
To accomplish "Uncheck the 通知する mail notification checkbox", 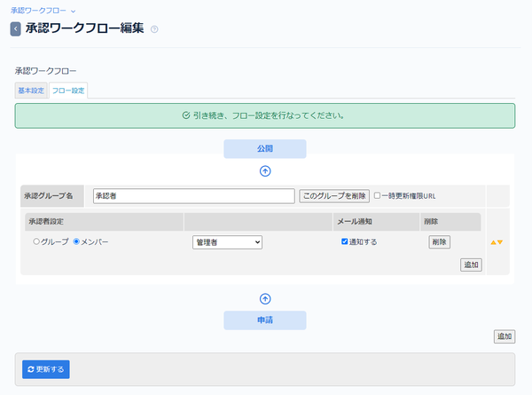I will pyautogui.click(x=344, y=241).
